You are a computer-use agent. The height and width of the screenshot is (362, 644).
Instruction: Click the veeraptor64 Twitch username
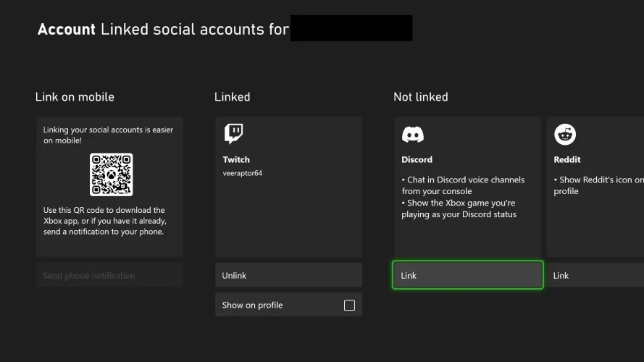point(243,174)
